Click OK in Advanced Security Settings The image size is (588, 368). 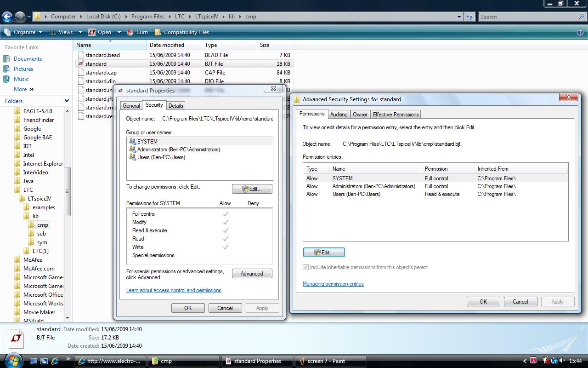click(x=483, y=302)
